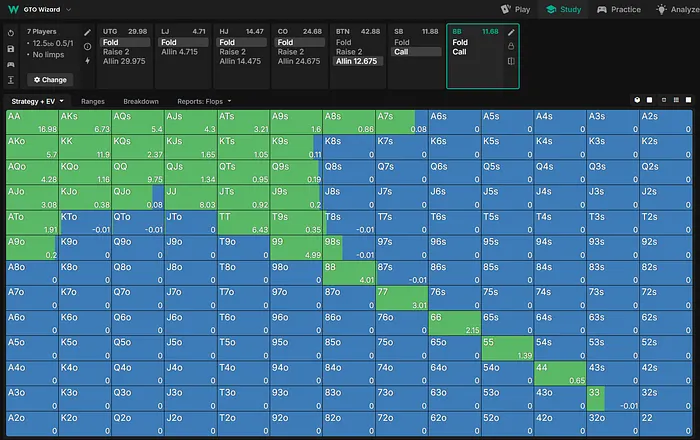Viewport: 700px width, 440px height.
Task: Open the GTO Wizard dropdown chevron
Action: coord(69,9)
